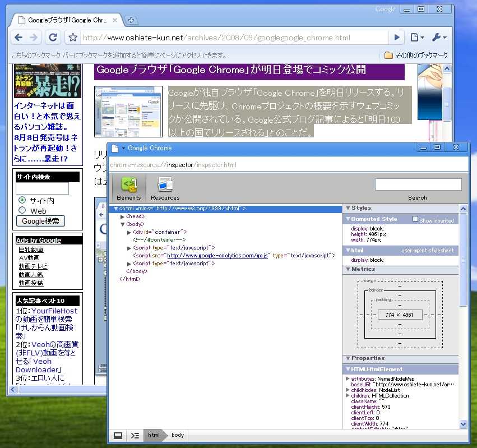477x448 pixels.
Task: Maximize the inspector window
Action: point(437,147)
